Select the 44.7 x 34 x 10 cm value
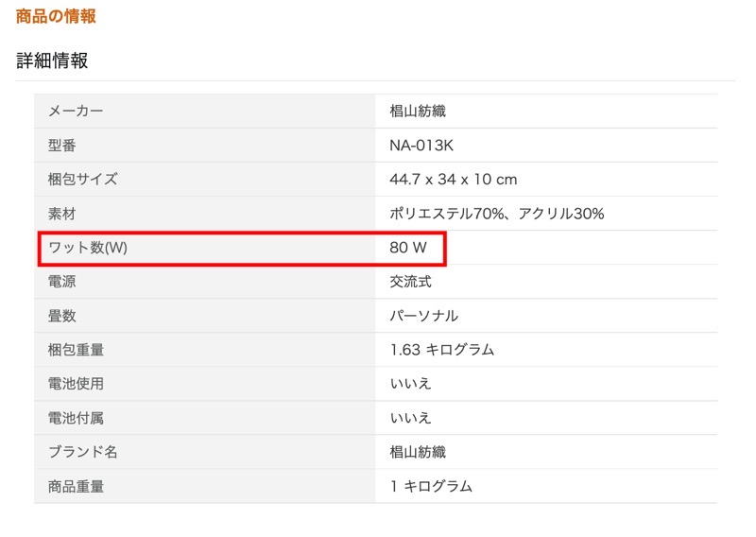This screenshot has width=756, height=537. point(453,179)
